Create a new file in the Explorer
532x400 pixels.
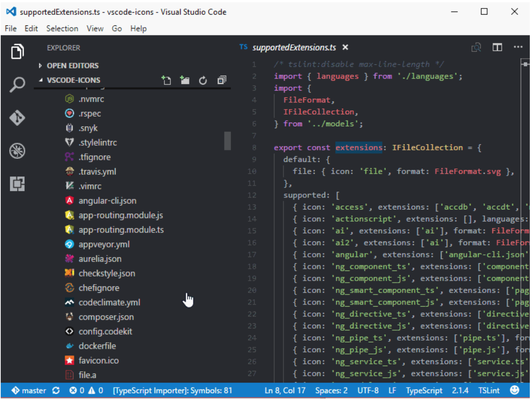click(x=166, y=80)
